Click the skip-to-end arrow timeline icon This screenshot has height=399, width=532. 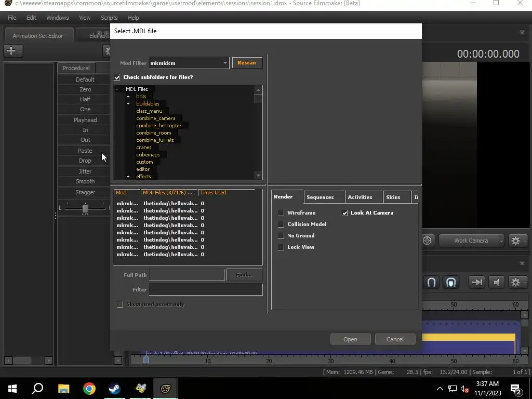tap(477, 282)
